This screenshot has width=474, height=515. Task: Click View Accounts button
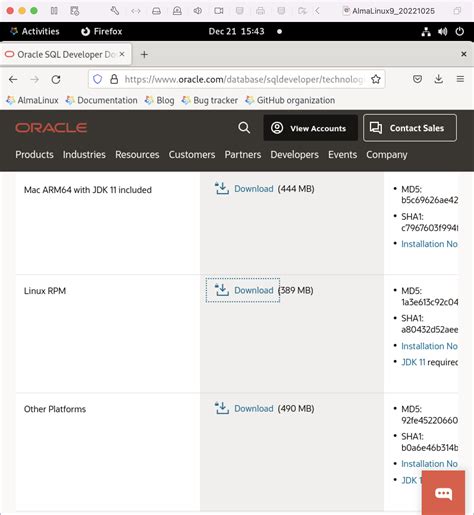coord(310,128)
